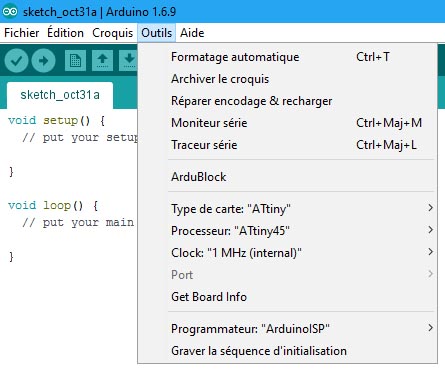Expand the Type de carte submenu
445x375 pixels.
(x=287, y=209)
